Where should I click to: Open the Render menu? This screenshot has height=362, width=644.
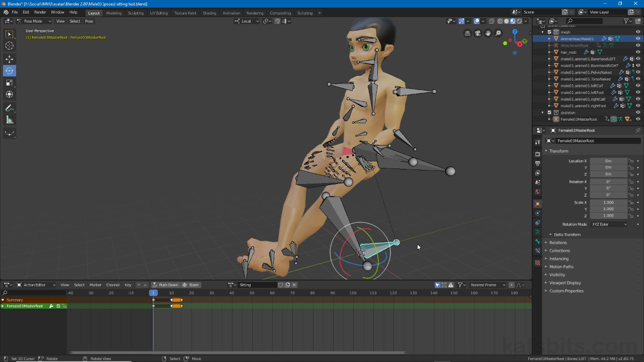coord(40,12)
